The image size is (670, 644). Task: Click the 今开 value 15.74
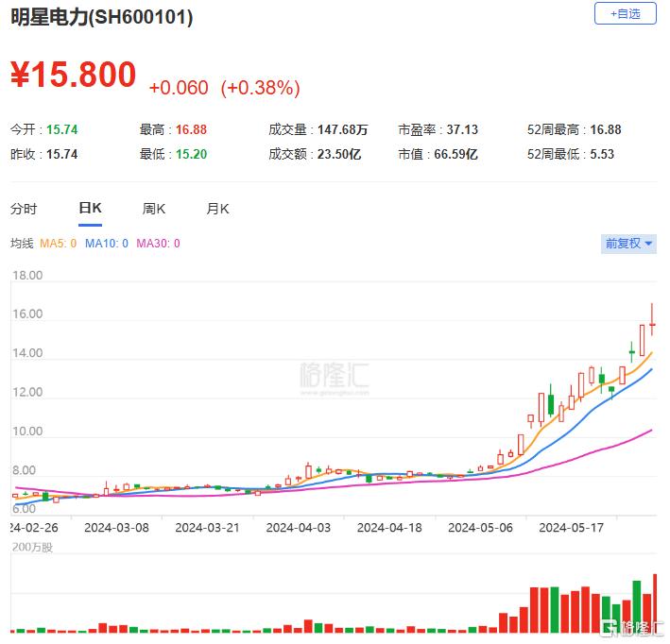[62, 129]
